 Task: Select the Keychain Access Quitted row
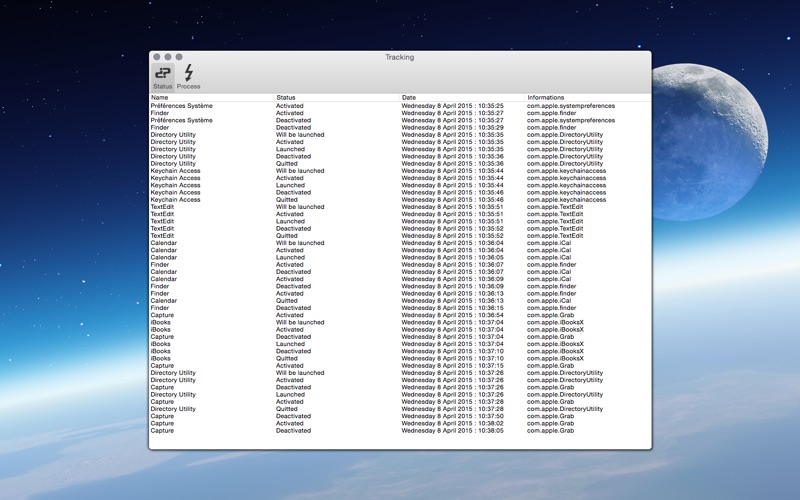(x=400, y=199)
